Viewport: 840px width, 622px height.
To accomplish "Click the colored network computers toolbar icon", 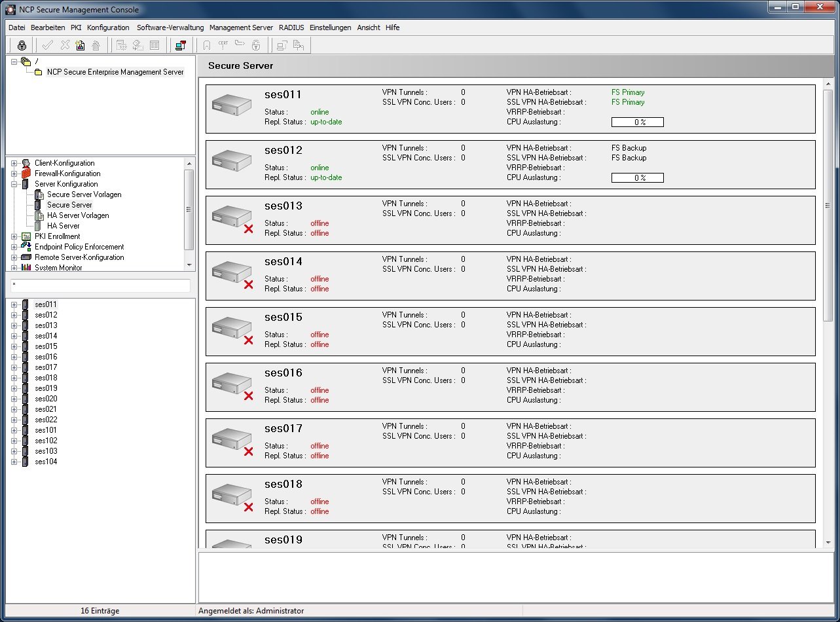I will click(x=180, y=45).
